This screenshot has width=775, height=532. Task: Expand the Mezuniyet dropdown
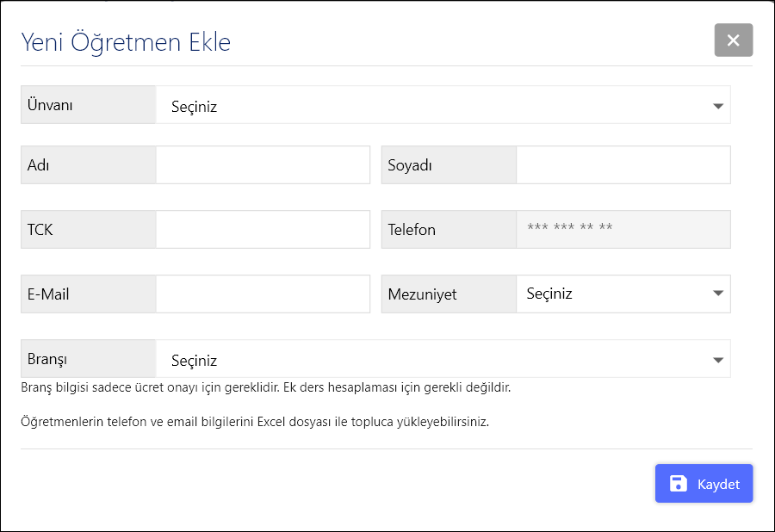pyautogui.click(x=623, y=294)
